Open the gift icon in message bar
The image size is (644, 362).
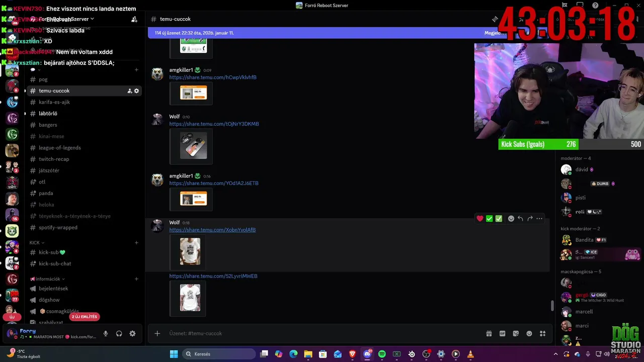(489, 333)
